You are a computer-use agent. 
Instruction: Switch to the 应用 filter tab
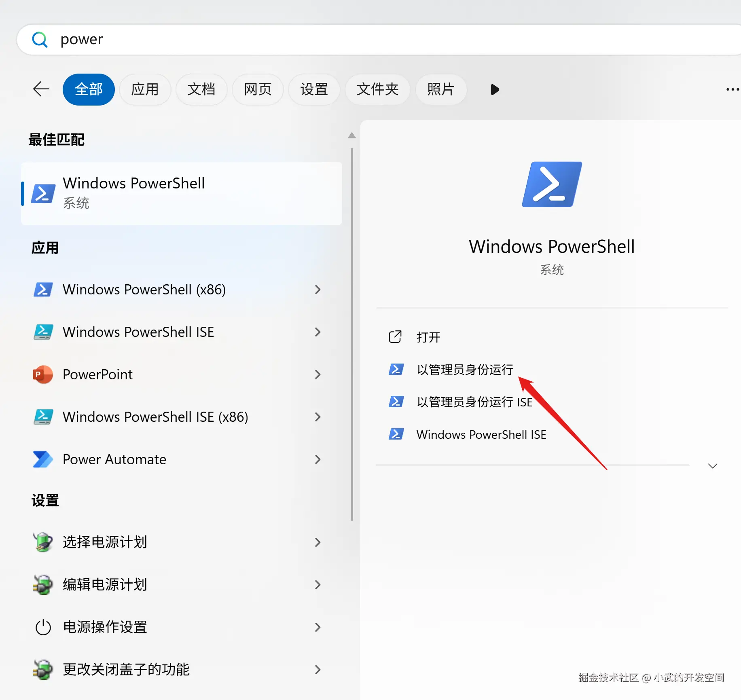point(145,89)
